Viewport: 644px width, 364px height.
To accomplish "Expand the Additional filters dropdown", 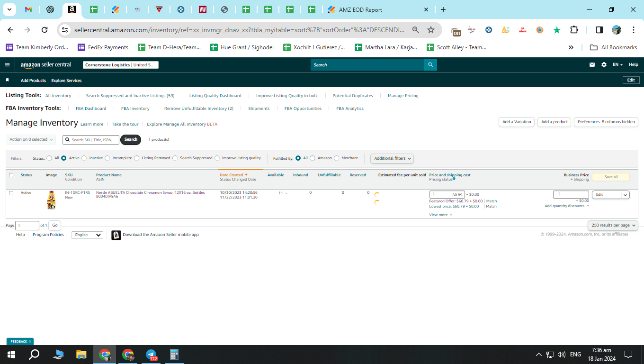I will (x=392, y=158).
